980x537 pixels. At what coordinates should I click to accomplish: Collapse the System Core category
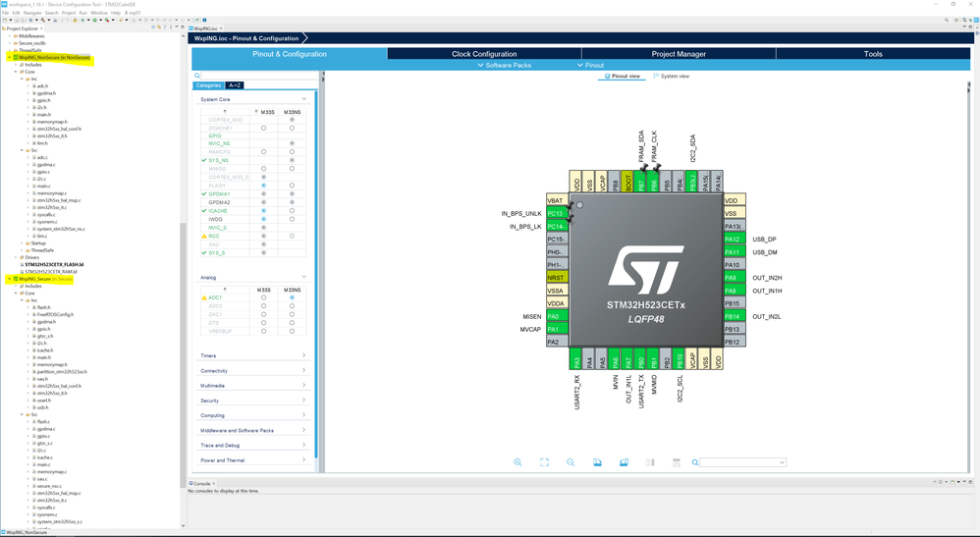(303, 99)
